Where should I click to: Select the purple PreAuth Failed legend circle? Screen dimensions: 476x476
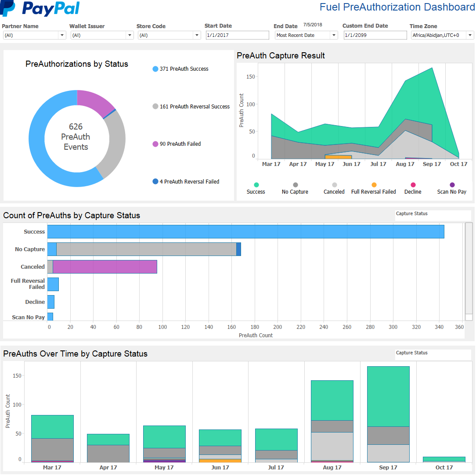point(155,144)
